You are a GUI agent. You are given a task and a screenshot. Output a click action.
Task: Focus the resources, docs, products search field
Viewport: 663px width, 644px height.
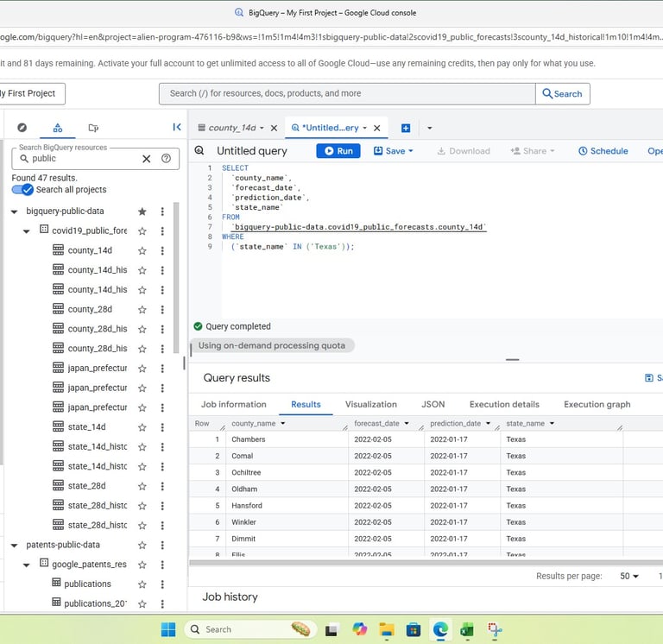pos(347,93)
